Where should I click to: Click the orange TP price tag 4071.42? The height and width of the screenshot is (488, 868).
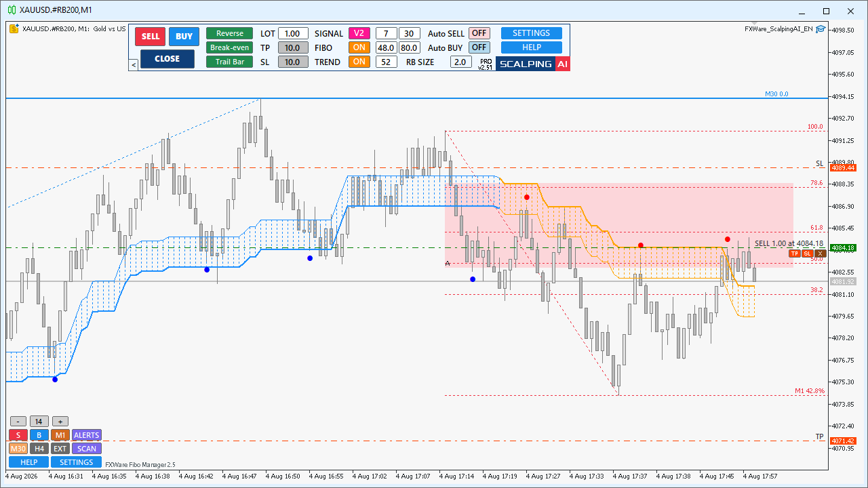click(843, 441)
